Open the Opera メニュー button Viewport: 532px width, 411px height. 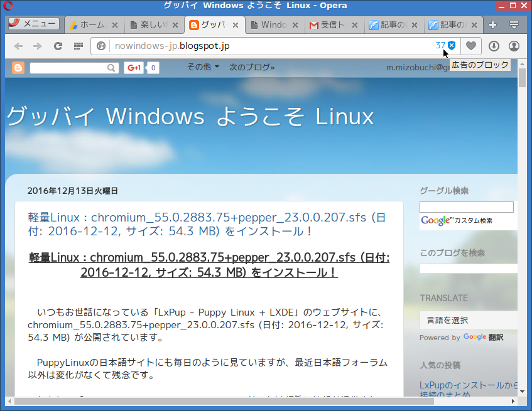[33, 24]
